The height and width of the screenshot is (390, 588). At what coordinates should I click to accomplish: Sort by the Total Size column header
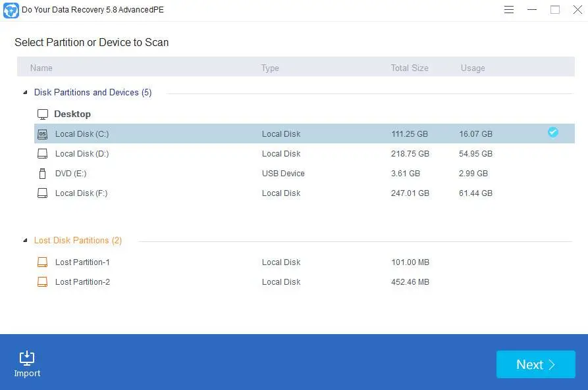(x=410, y=68)
